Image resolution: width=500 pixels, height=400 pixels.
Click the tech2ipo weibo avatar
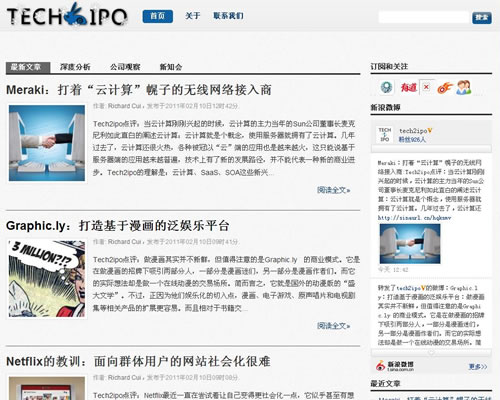tap(385, 134)
